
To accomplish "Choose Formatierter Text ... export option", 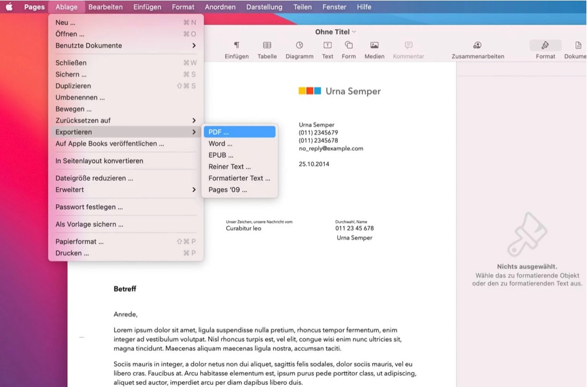I will [239, 178].
